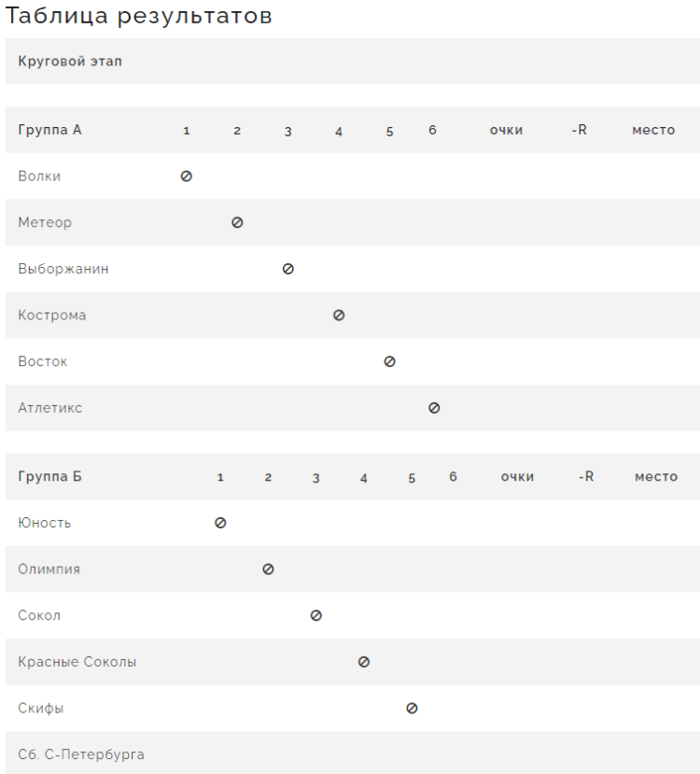The height and width of the screenshot is (774, 700).
Task: Click the blocked-cell icon in the Выборжанин row
Action: (x=288, y=269)
